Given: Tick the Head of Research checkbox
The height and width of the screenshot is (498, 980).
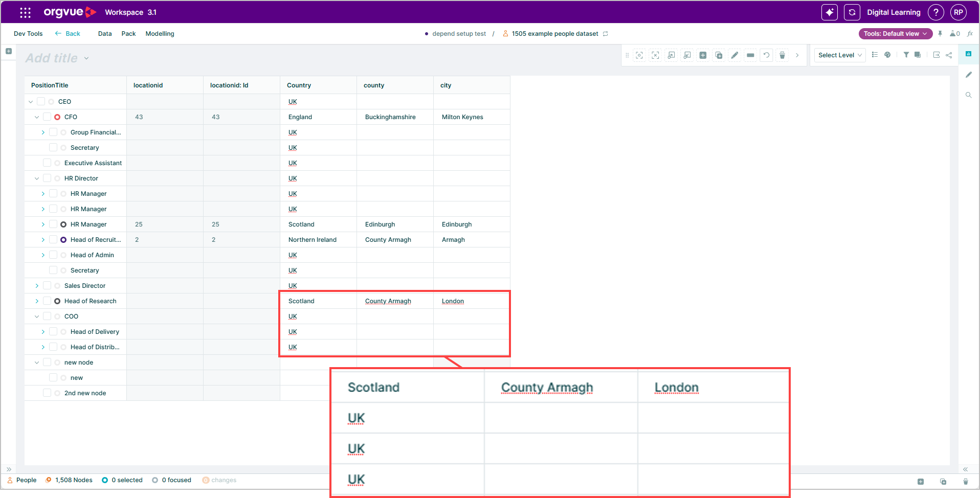Looking at the screenshot, I should (47, 301).
